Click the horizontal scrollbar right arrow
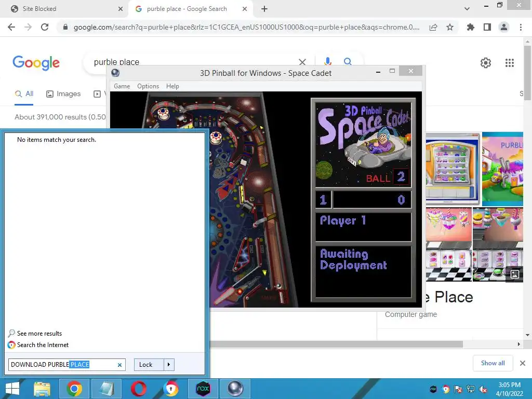This screenshot has height=399, width=532. [519, 344]
